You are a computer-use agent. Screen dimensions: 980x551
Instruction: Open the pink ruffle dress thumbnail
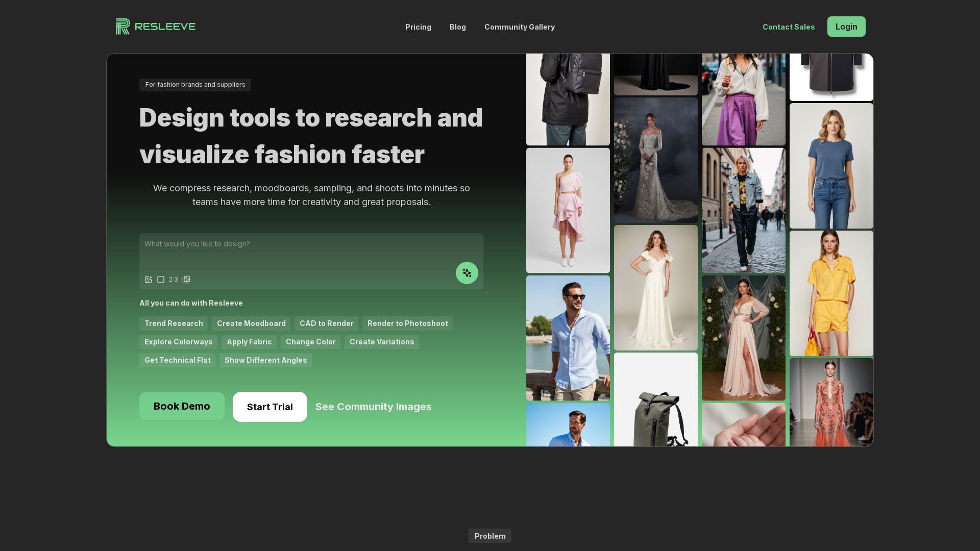point(568,210)
